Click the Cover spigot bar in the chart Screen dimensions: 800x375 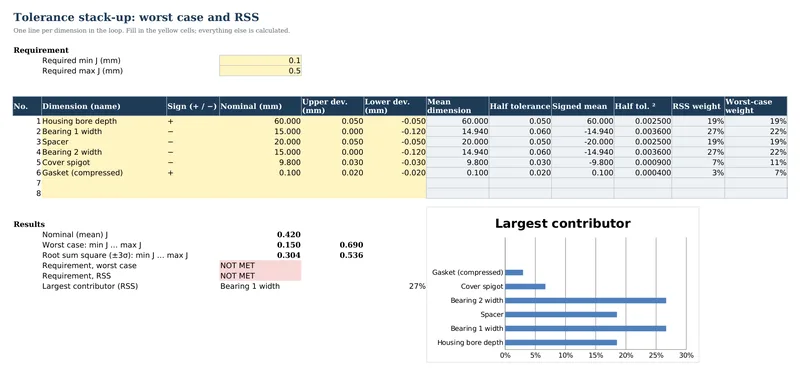[525, 286]
